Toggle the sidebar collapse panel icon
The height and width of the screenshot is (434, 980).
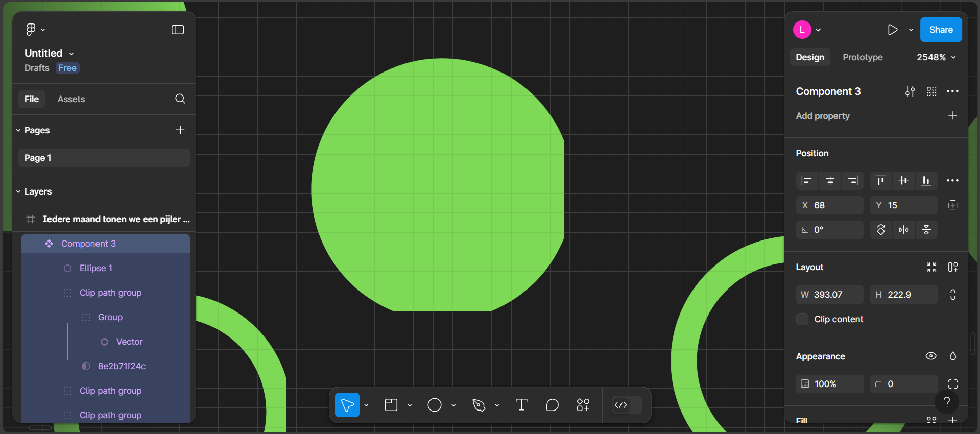click(178, 30)
